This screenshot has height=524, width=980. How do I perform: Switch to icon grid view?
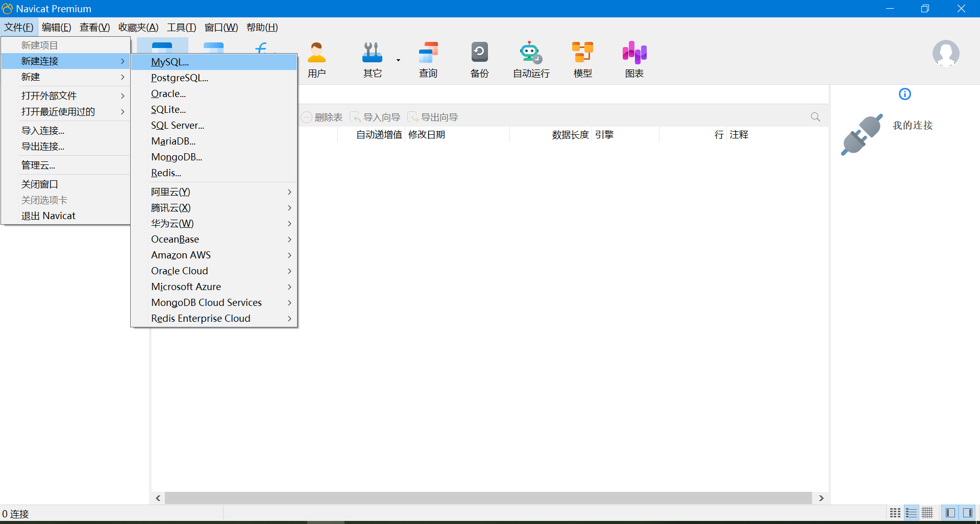click(x=895, y=513)
